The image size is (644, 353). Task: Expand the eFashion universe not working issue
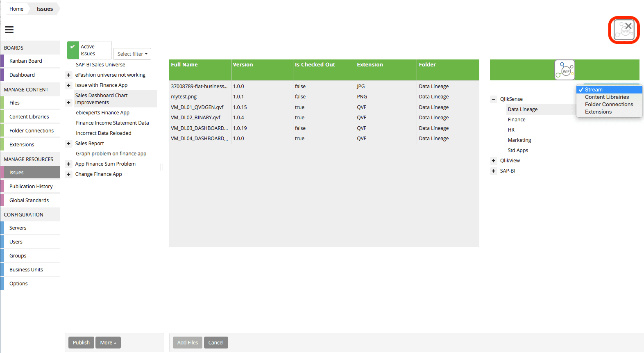(69, 75)
